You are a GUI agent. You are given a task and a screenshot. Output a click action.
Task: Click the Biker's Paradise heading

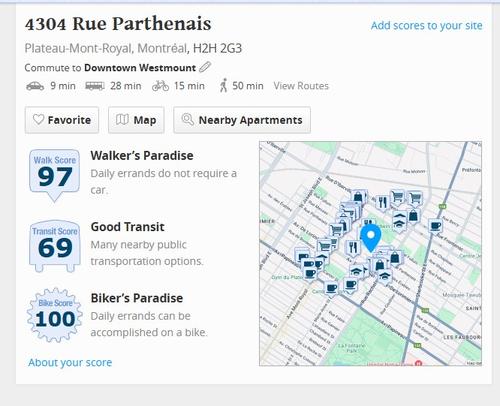click(x=137, y=298)
